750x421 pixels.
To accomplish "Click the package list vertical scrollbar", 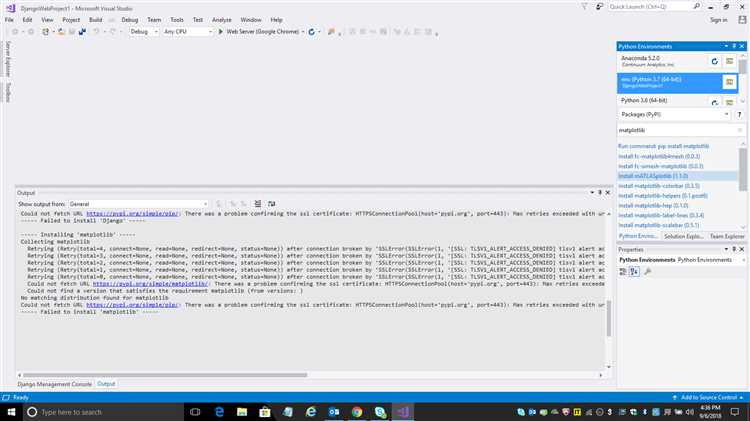I will click(742, 169).
